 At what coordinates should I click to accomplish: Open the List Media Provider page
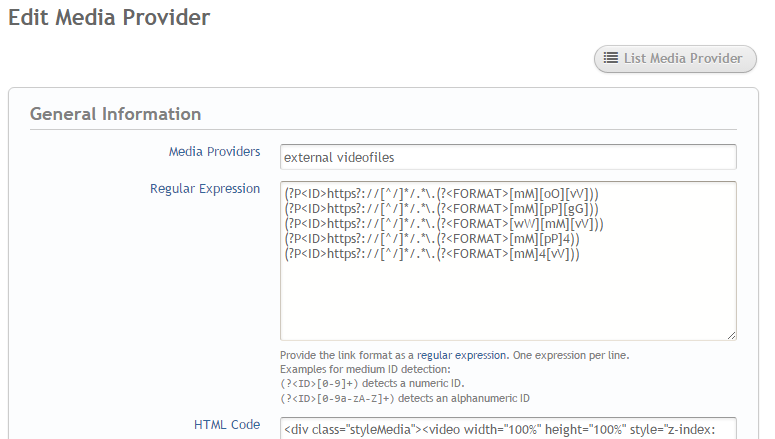(x=675, y=58)
